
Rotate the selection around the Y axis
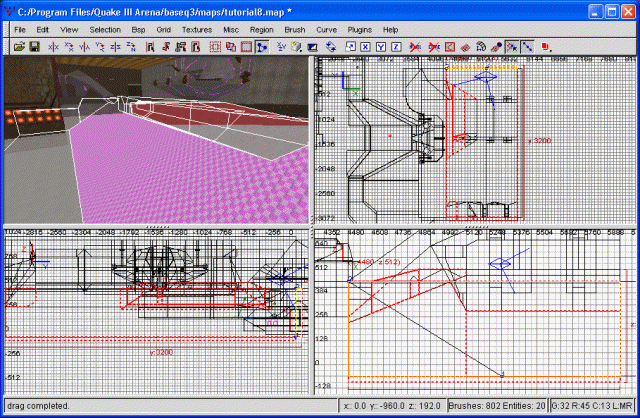coord(100,47)
